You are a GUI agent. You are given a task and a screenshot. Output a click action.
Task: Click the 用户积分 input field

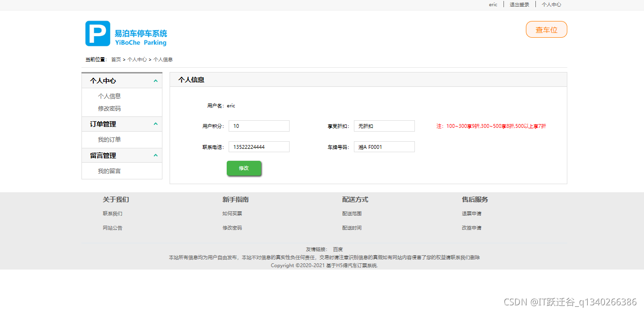click(259, 125)
